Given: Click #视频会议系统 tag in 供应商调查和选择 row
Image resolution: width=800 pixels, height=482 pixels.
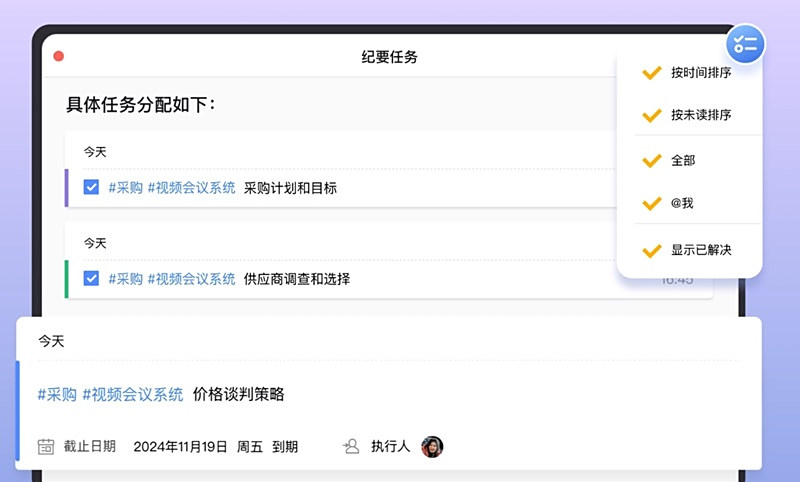Looking at the screenshot, I should coord(191,278).
